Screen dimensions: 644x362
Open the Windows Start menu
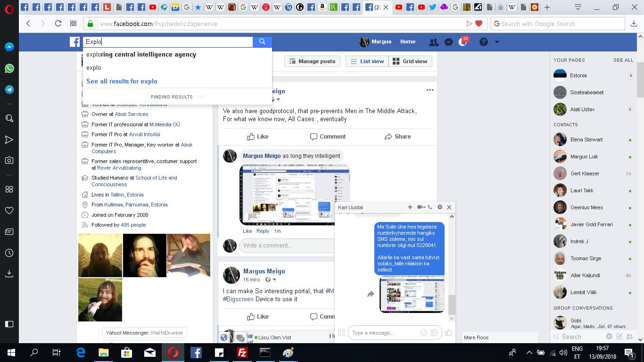pos(11,352)
